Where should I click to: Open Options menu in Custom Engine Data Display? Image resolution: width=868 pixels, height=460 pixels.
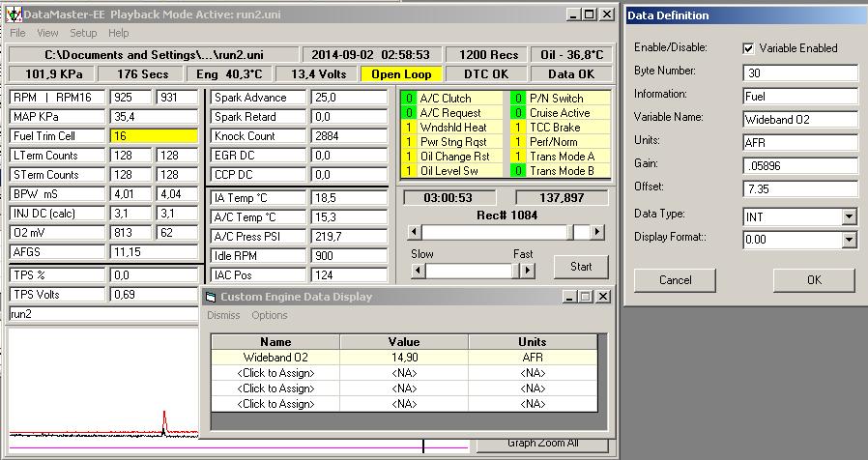click(x=270, y=315)
